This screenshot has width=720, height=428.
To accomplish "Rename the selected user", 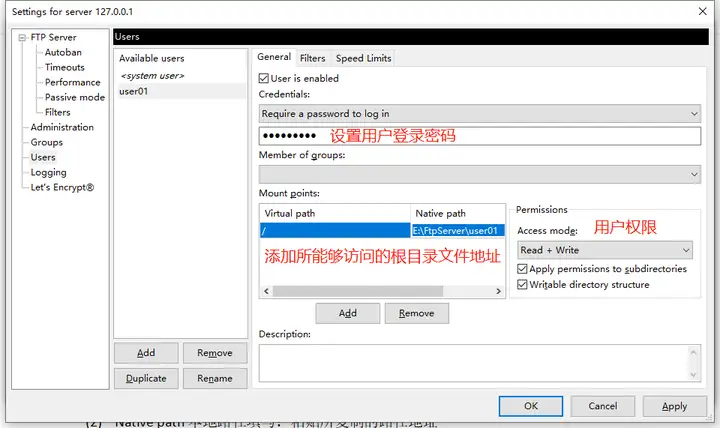I will click(215, 378).
